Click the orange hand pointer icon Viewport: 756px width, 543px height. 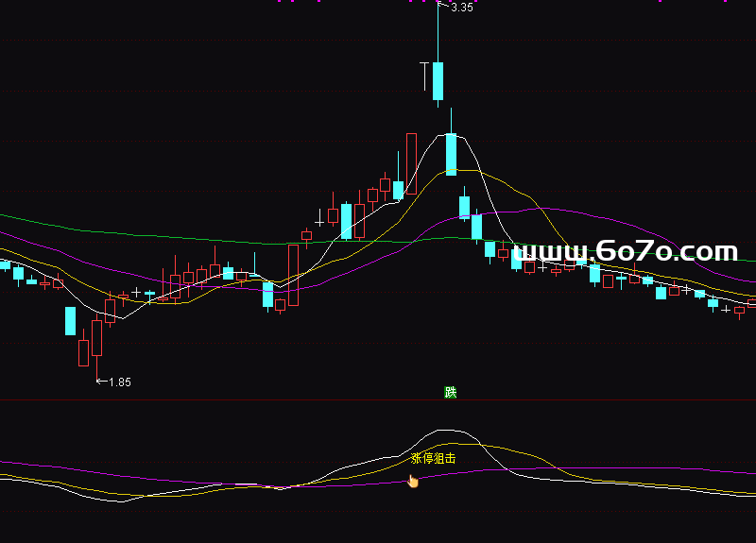pyautogui.click(x=412, y=482)
